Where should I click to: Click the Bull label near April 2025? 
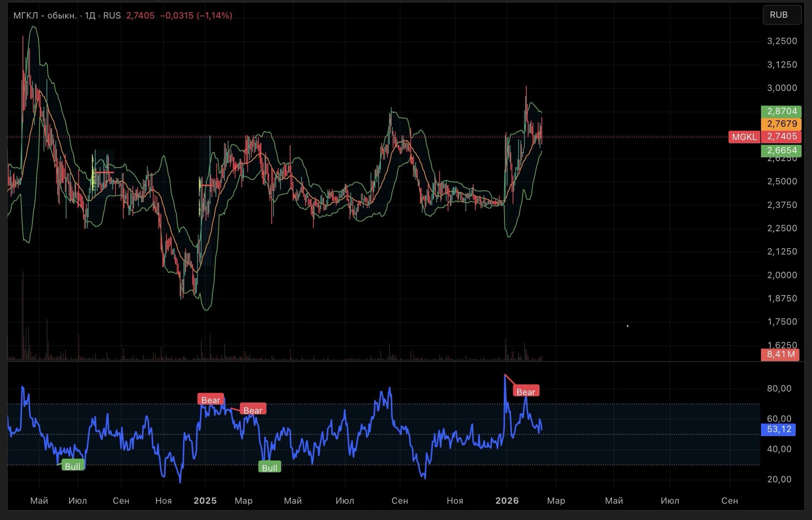pos(270,467)
